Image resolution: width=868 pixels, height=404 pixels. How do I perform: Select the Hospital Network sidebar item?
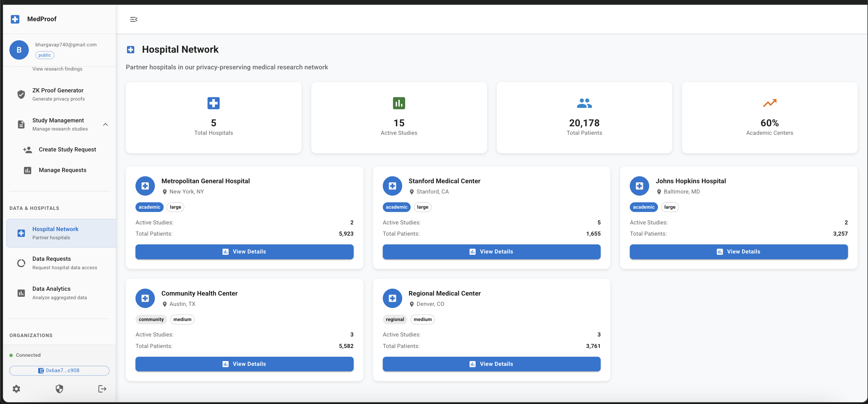click(x=55, y=233)
